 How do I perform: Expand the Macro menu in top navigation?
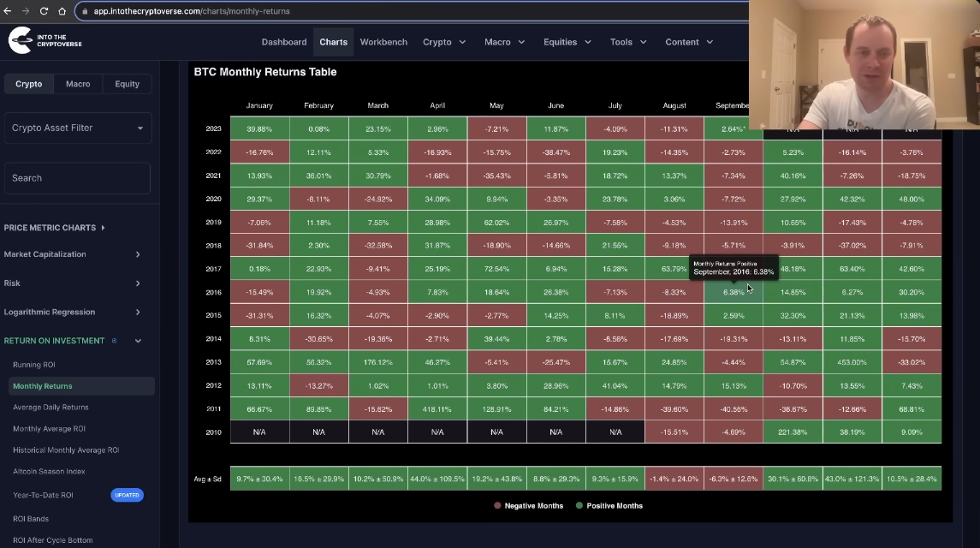tap(504, 42)
